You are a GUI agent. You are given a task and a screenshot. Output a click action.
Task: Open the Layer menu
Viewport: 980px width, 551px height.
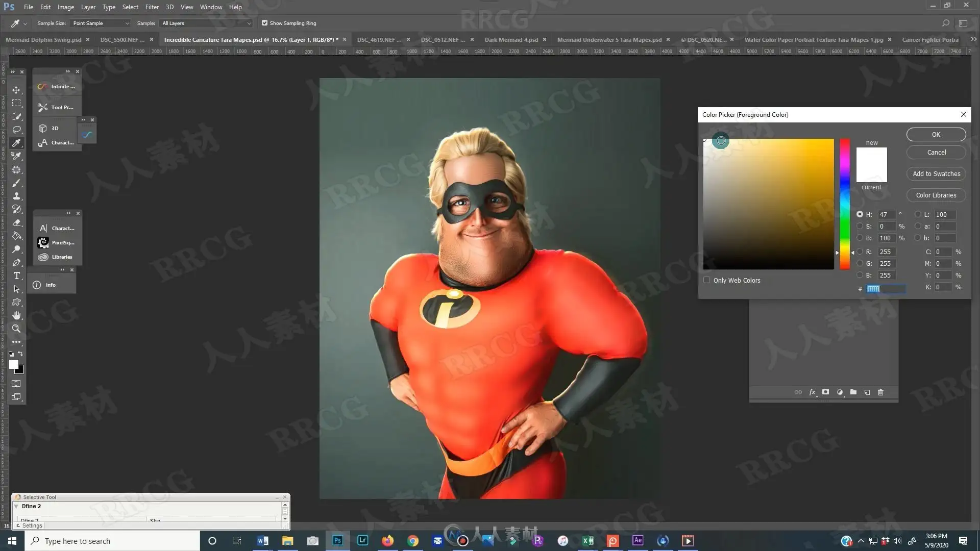pyautogui.click(x=88, y=7)
